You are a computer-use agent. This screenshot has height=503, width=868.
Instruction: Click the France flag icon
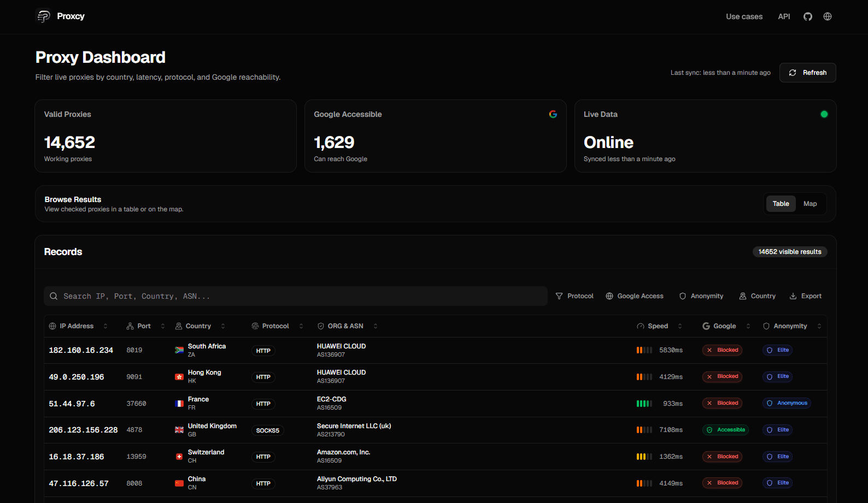[179, 404]
